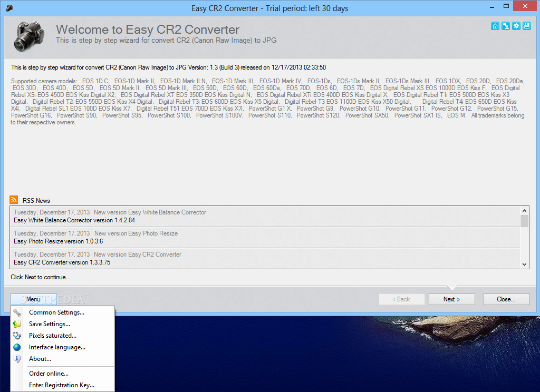
Task: Click the Supported camera models text
Action: click(x=267, y=102)
